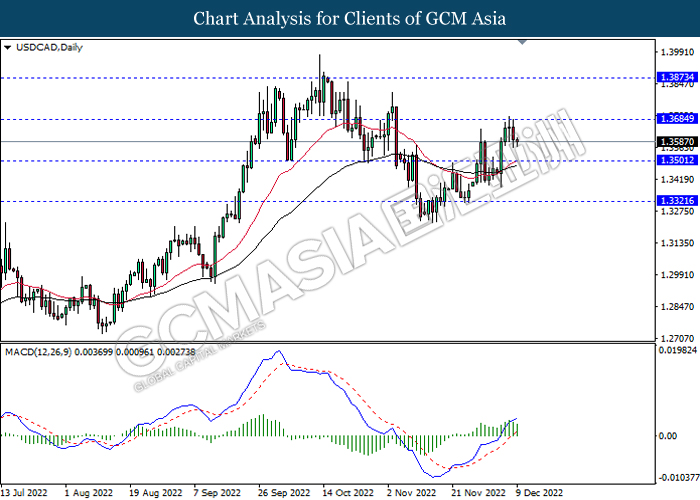
Task: Click the current price label 1.35870
Action: 677,142
